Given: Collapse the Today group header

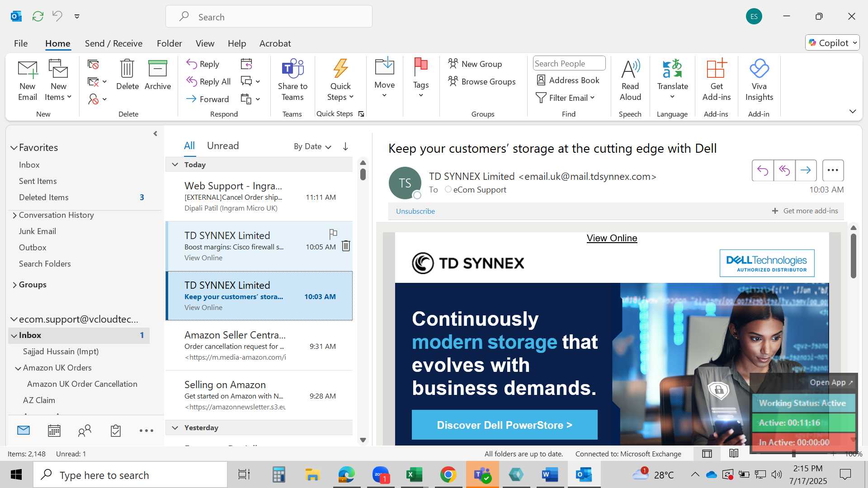Looking at the screenshot, I should click(175, 164).
